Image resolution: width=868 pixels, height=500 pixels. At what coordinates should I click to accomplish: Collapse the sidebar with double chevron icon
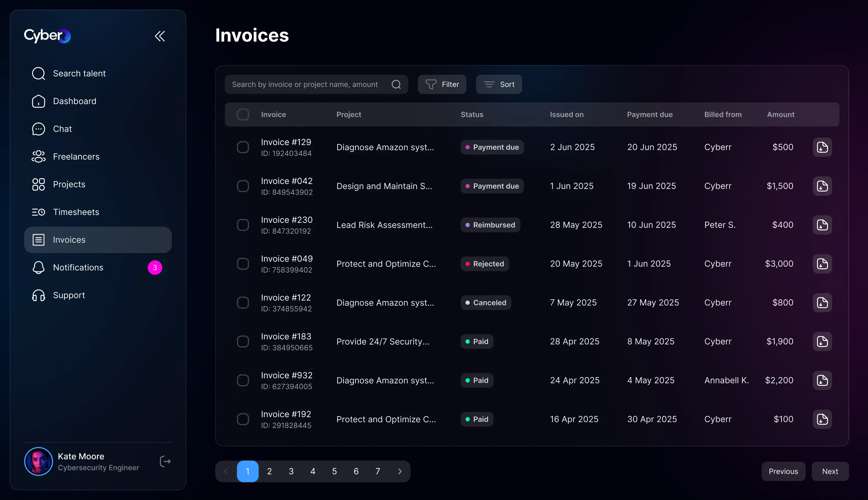(x=160, y=36)
